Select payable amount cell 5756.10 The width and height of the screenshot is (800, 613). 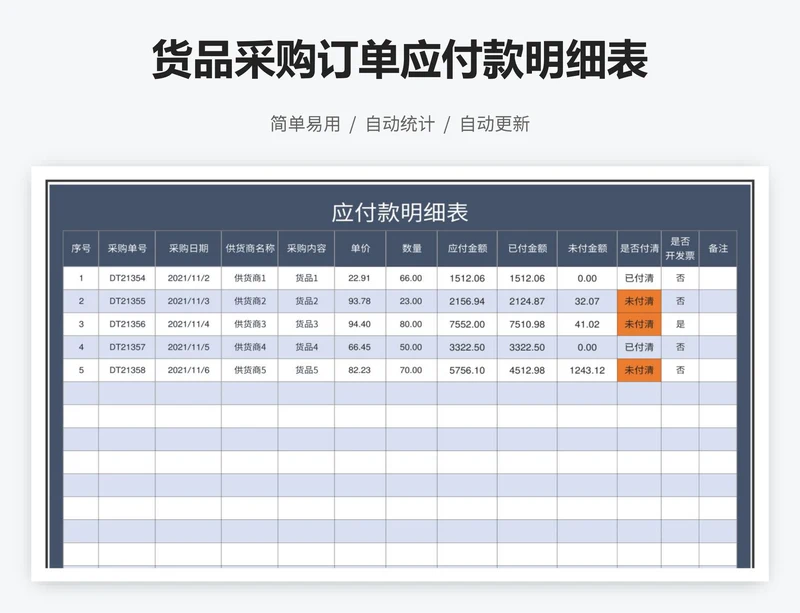[467, 370]
